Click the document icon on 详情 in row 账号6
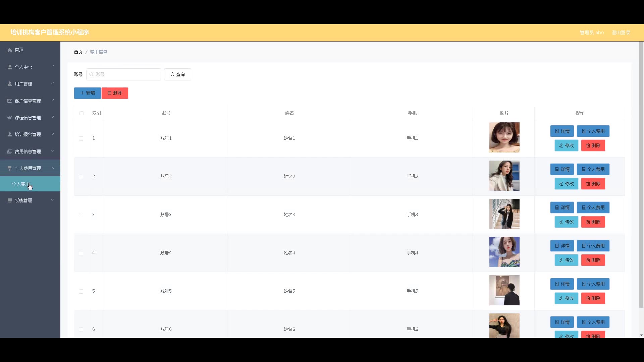Viewport: 644px width, 362px height. point(557,322)
